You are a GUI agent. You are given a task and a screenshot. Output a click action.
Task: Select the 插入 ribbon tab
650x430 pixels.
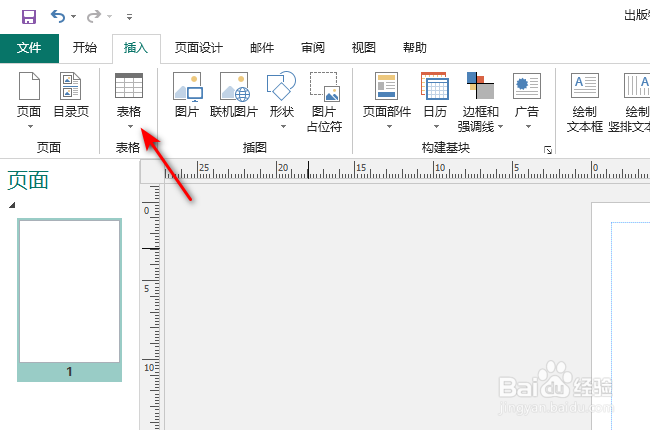tap(136, 48)
